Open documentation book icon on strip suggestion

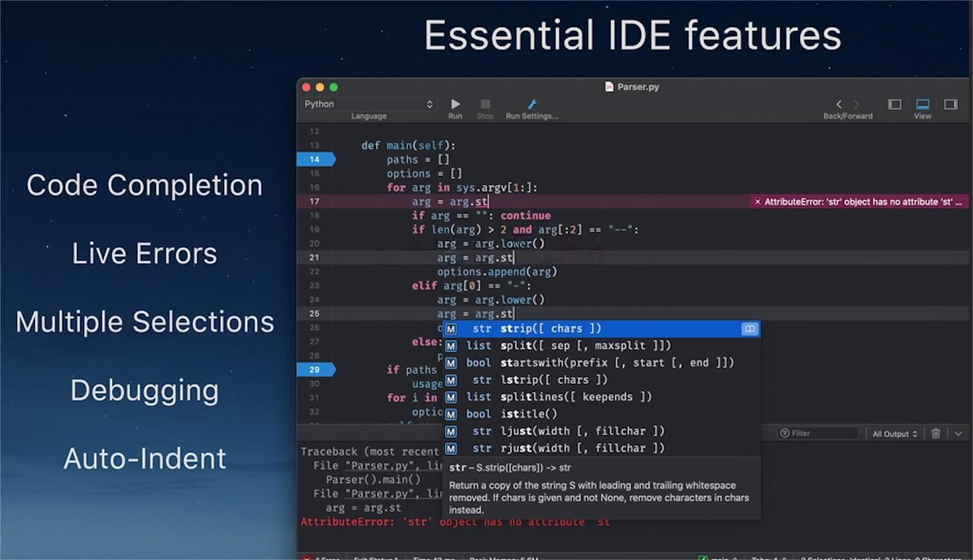click(749, 329)
